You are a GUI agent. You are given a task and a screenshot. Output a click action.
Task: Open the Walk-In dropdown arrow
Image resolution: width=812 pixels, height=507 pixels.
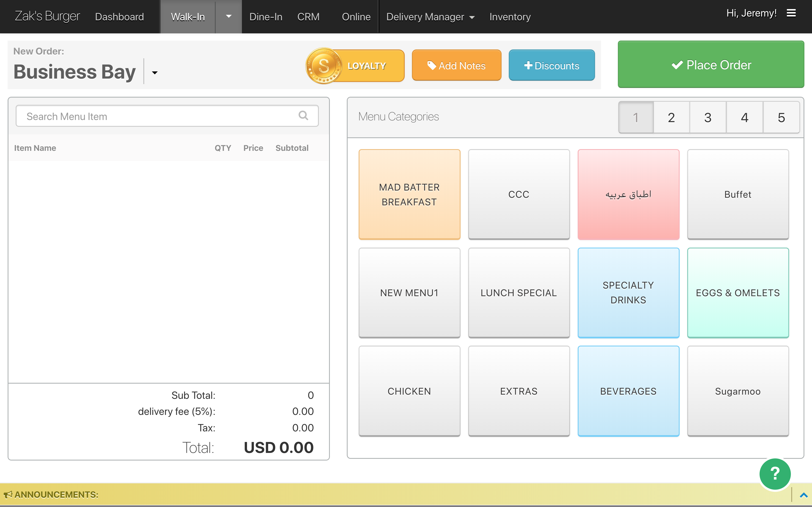[229, 16]
